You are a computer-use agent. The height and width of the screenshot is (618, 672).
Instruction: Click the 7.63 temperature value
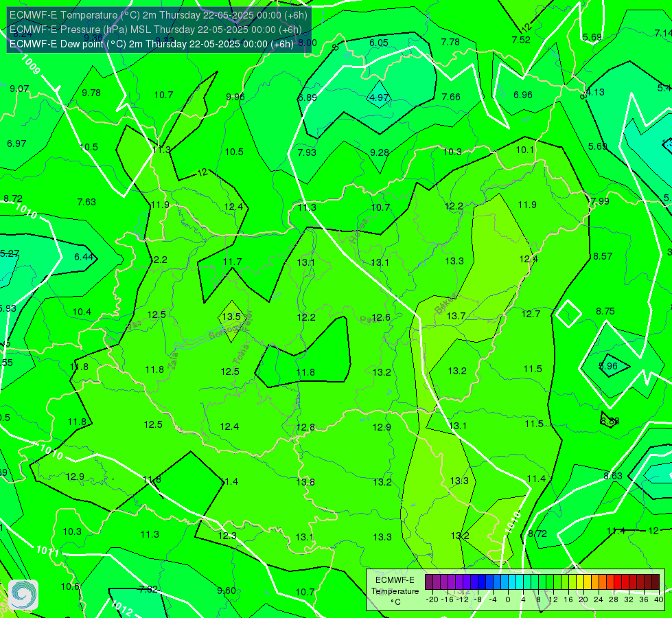click(x=86, y=202)
